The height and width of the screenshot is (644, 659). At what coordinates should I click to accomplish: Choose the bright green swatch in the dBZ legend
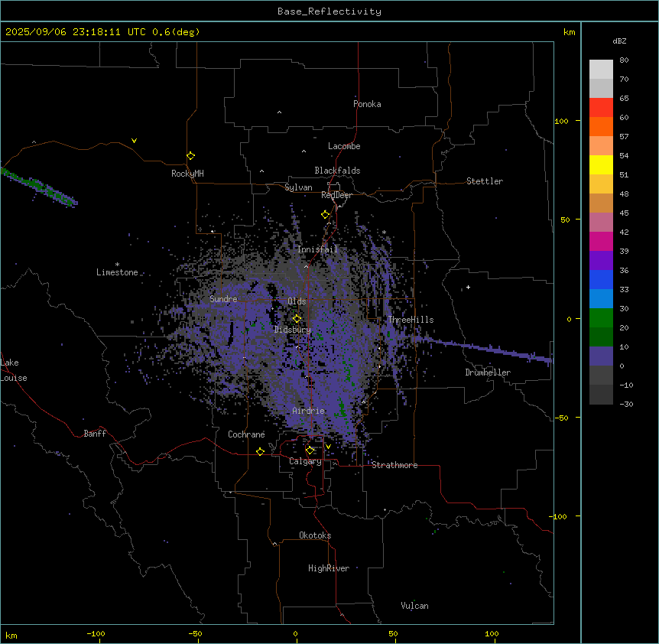(x=601, y=318)
